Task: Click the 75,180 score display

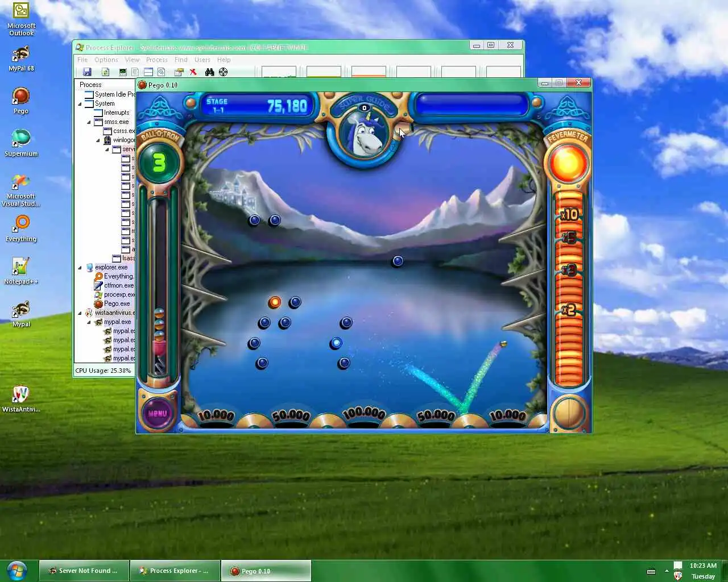Action: click(287, 106)
